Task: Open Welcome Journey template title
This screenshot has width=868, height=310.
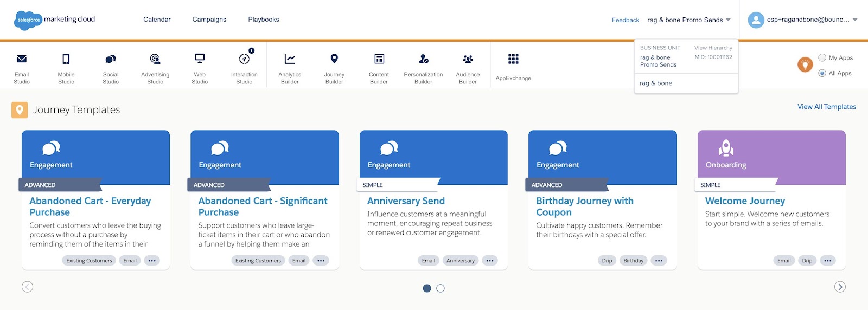Action: point(745,201)
